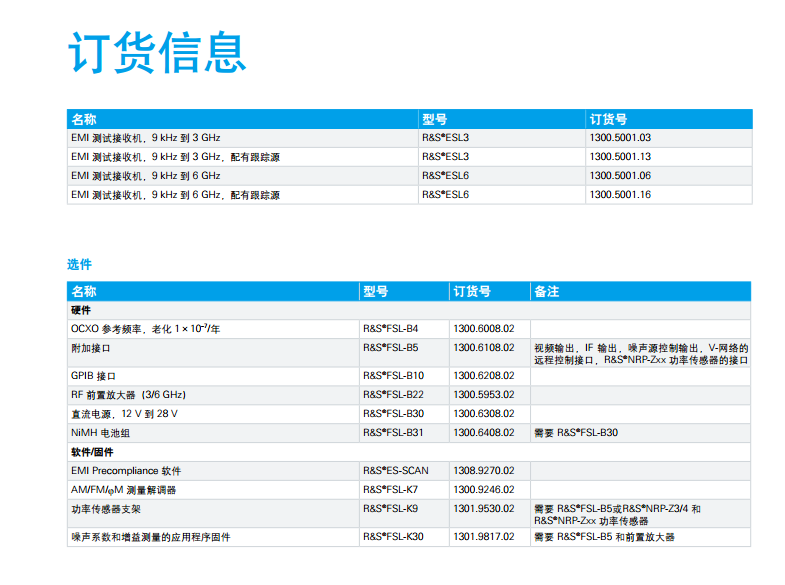Click the GPIB 接口 option name
785x585 pixels.
pos(93,376)
